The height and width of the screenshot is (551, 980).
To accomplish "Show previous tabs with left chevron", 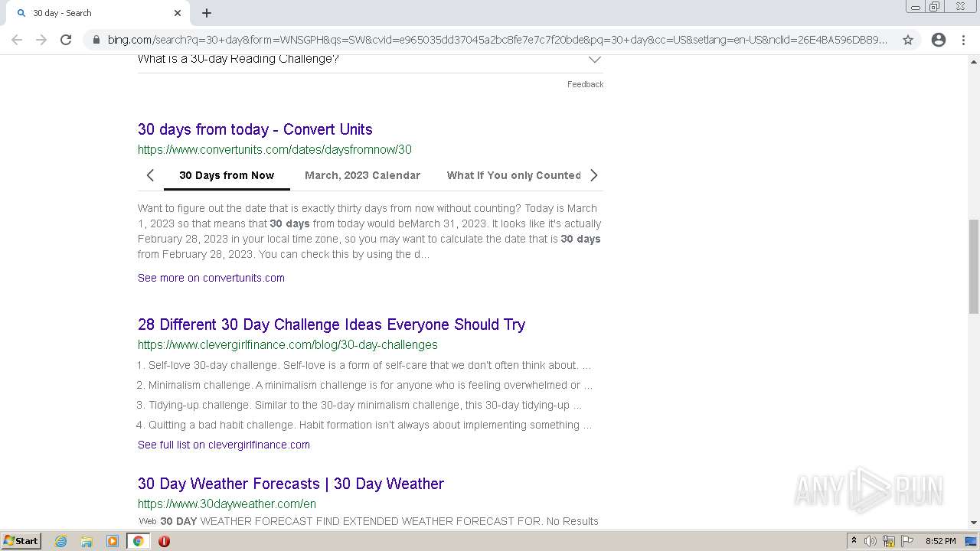I will coord(150,175).
